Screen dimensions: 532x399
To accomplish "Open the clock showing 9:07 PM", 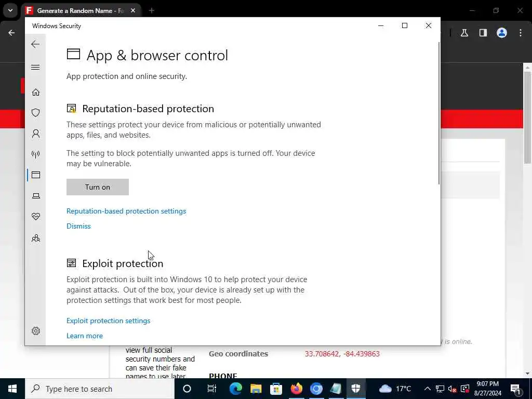I will point(487,389).
